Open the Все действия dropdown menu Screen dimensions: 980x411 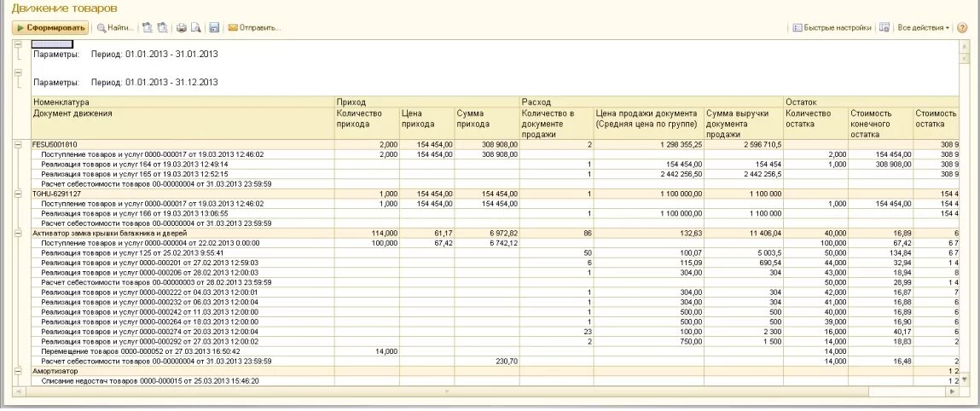[923, 28]
